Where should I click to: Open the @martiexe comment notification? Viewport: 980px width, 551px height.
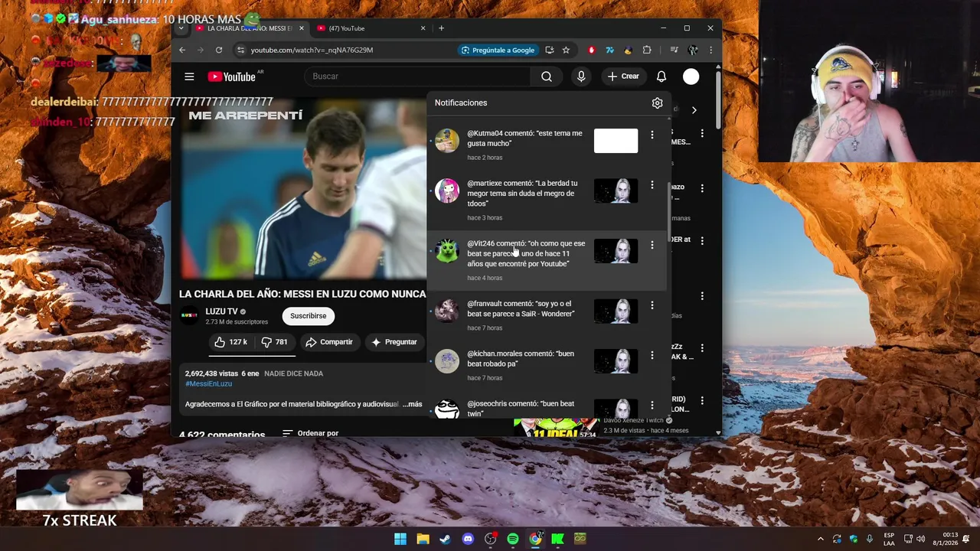click(x=547, y=200)
